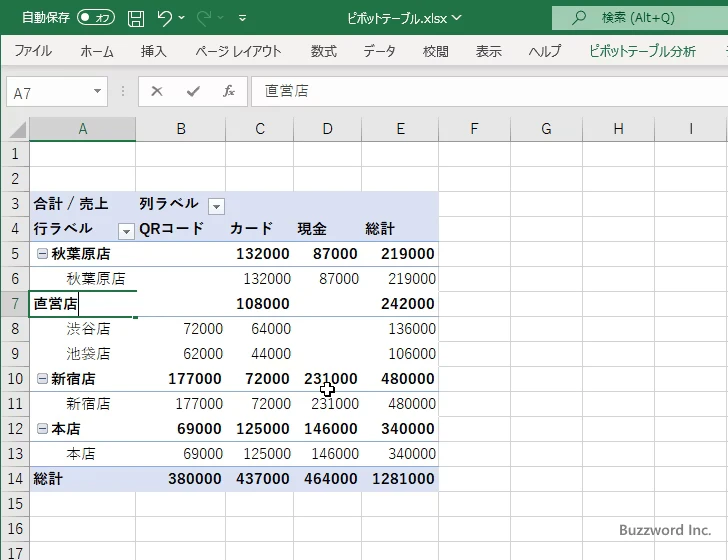
Task: Click the QRコード column label
Action: tap(171, 228)
